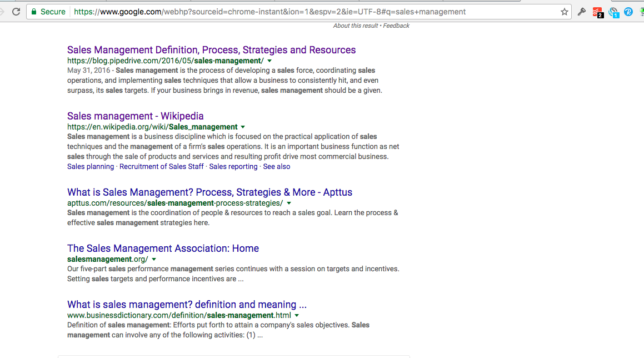Expand the arrow next to blog.pipedrive.com URL
The height and width of the screenshot is (358, 644).
tap(269, 61)
